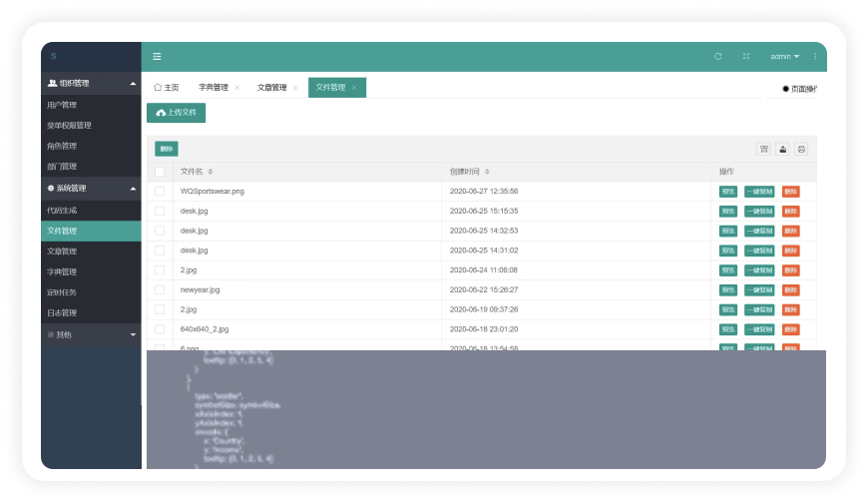Check the box for WQSportswear.png row
Viewport: 868px width, 503px height.
(x=160, y=191)
